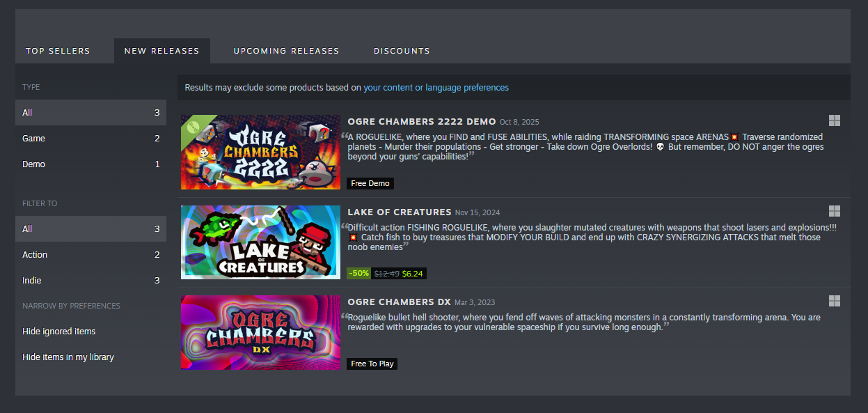Click the Free Demo label
This screenshot has height=413, width=868.
[370, 183]
